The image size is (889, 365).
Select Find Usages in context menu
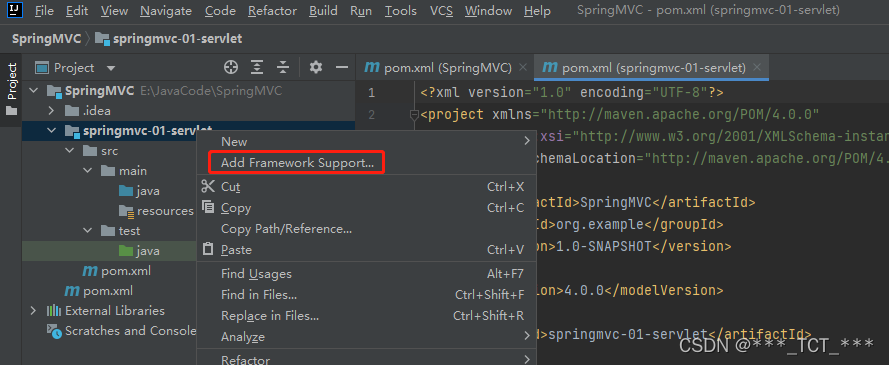367,274
